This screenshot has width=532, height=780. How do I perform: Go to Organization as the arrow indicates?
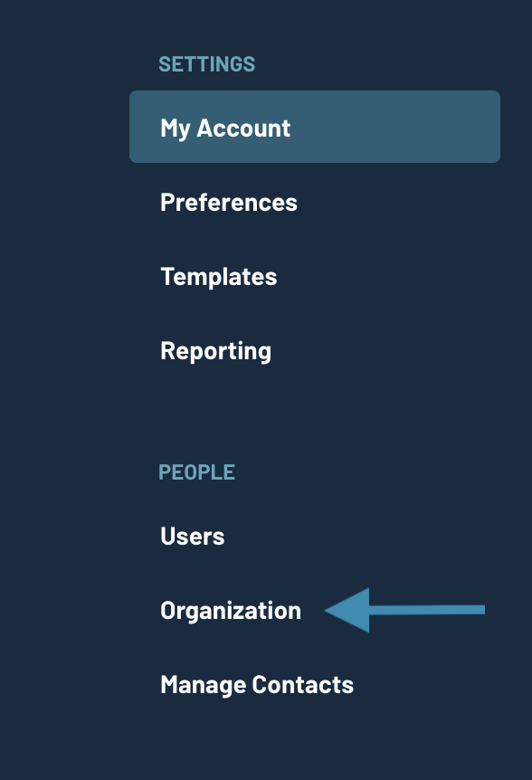point(231,610)
